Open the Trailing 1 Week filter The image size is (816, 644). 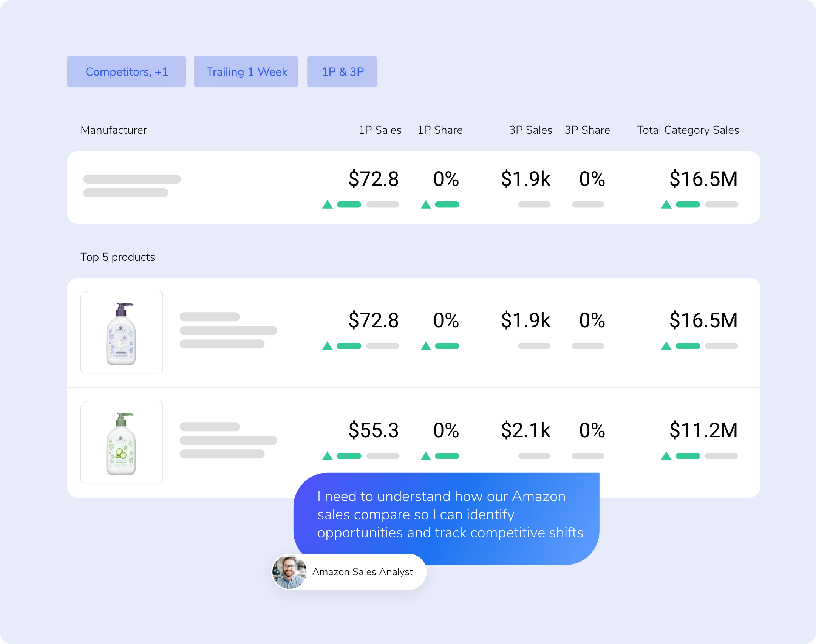[x=246, y=71]
